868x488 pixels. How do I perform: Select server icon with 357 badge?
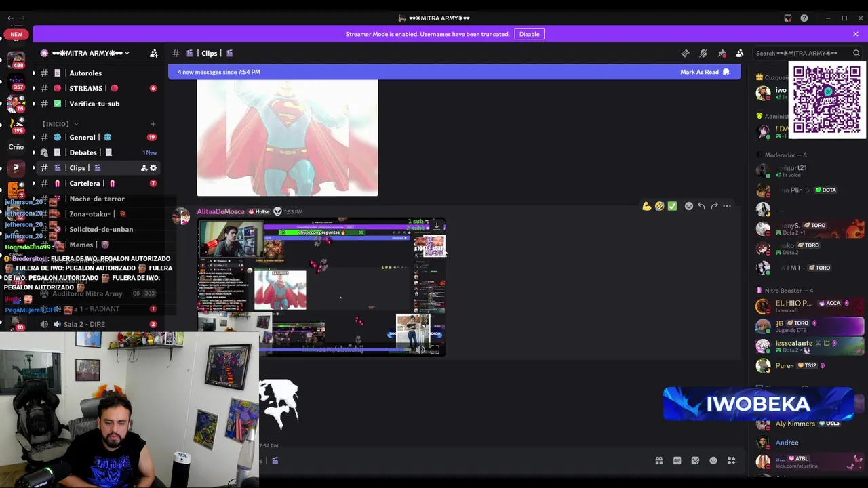16,83
